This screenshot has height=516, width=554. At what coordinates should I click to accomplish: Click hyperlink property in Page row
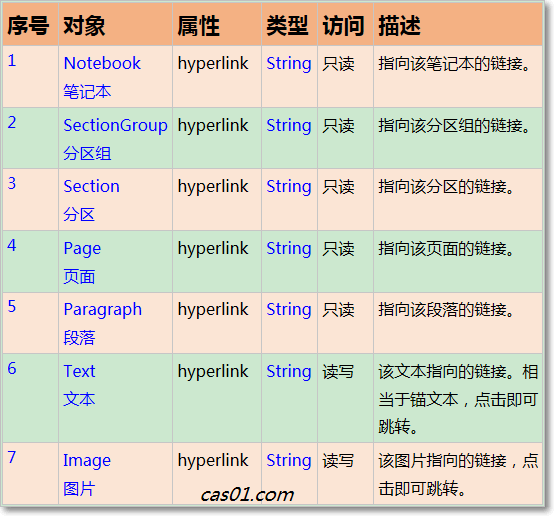coord(213,249)
